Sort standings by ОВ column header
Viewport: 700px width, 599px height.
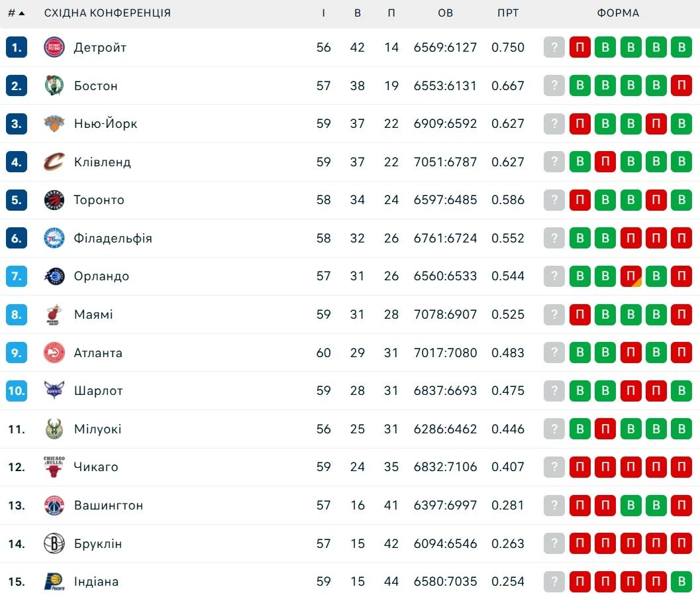[x=445, y=13]
